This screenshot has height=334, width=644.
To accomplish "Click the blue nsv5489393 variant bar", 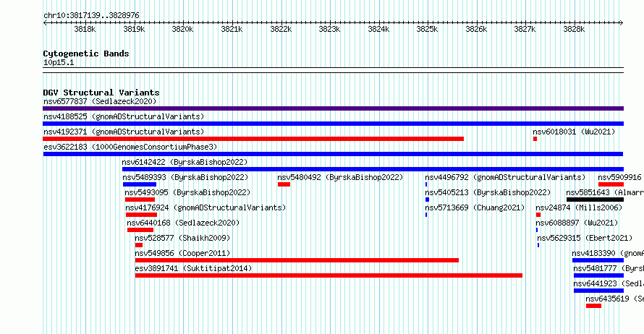I will [x=139, y=184].
